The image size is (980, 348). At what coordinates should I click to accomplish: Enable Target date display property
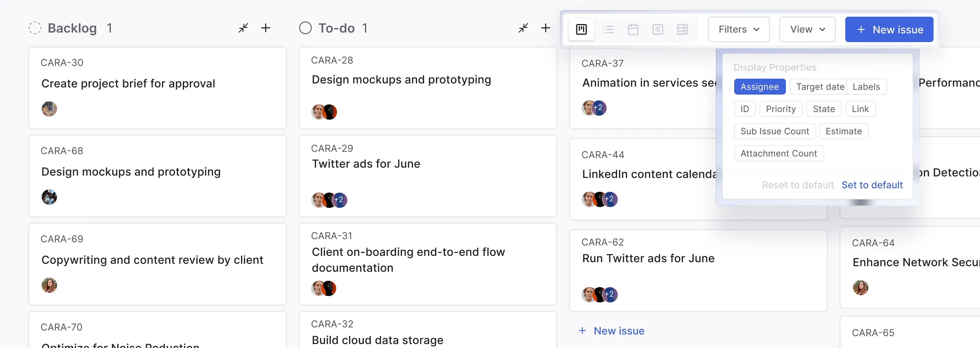[819, 87]
